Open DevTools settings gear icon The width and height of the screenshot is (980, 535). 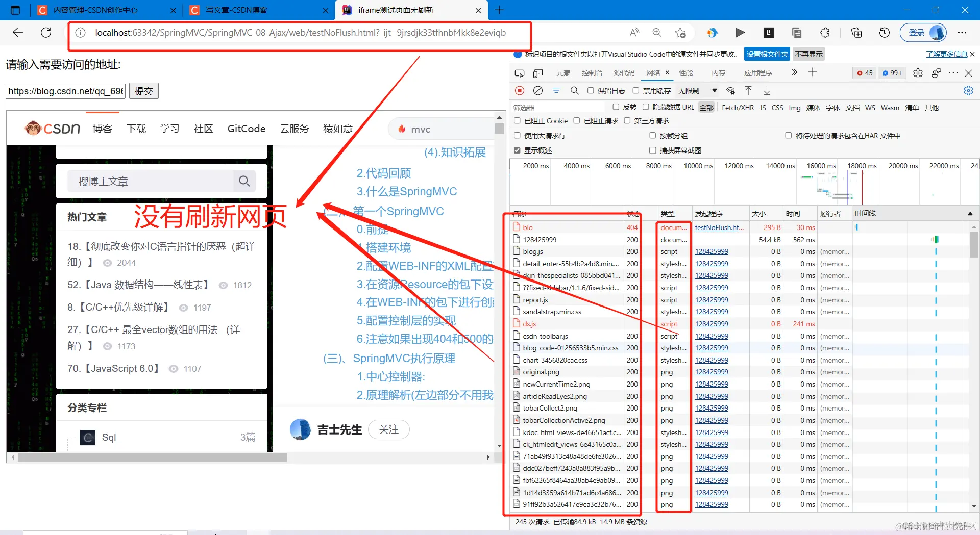(918, 73)
